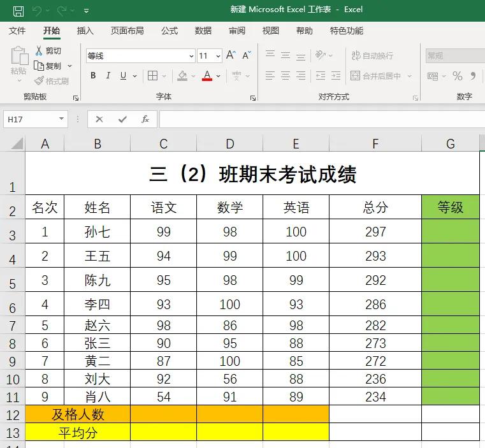Select the orange 及格人数 cell
The width and height of the screenshot is (485, 448).
tap(78, 414)
